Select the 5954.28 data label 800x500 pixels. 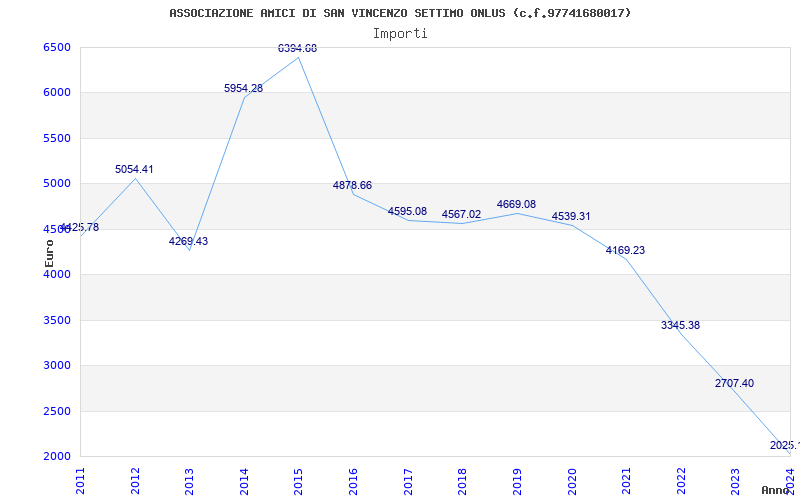[243, 88]
